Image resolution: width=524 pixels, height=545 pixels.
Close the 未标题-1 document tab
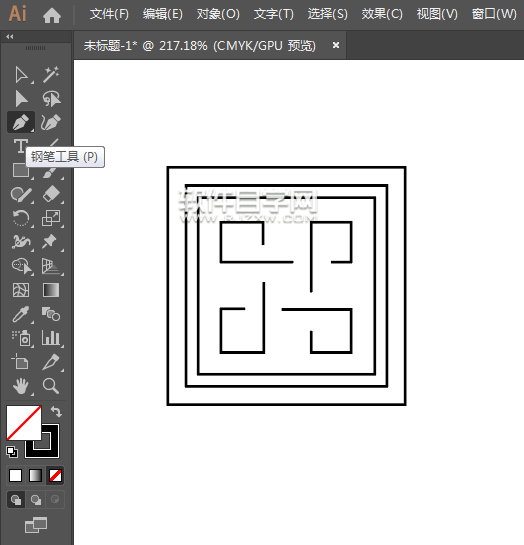click(x=336, y=45)
